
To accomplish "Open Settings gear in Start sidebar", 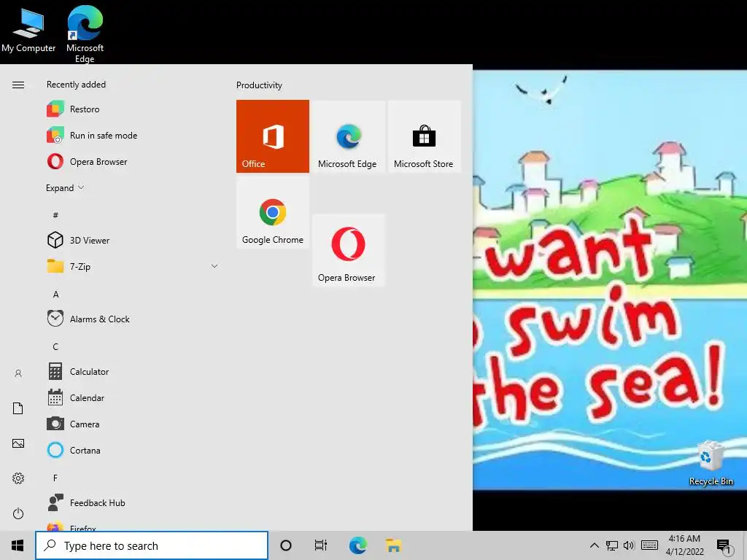I will [18, 478].
